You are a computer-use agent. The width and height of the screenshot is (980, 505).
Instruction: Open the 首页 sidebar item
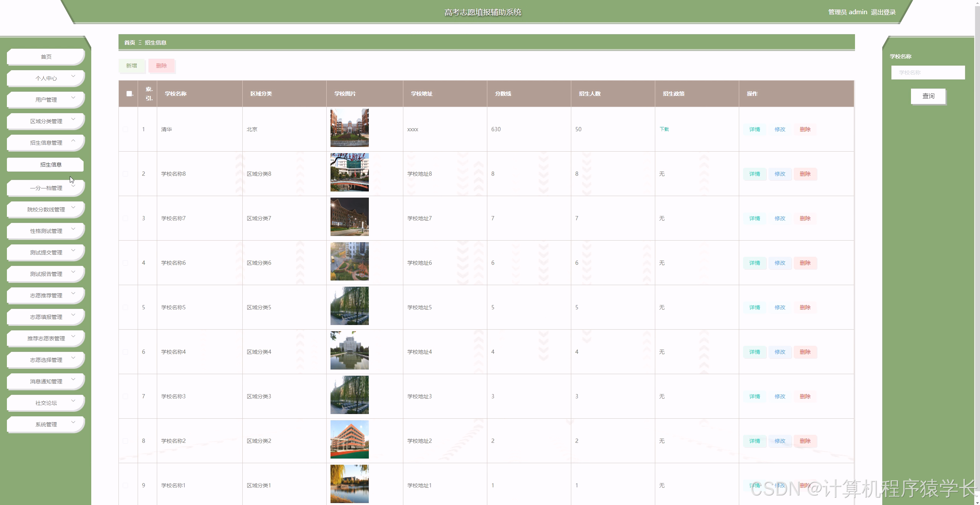coord(46,57)
